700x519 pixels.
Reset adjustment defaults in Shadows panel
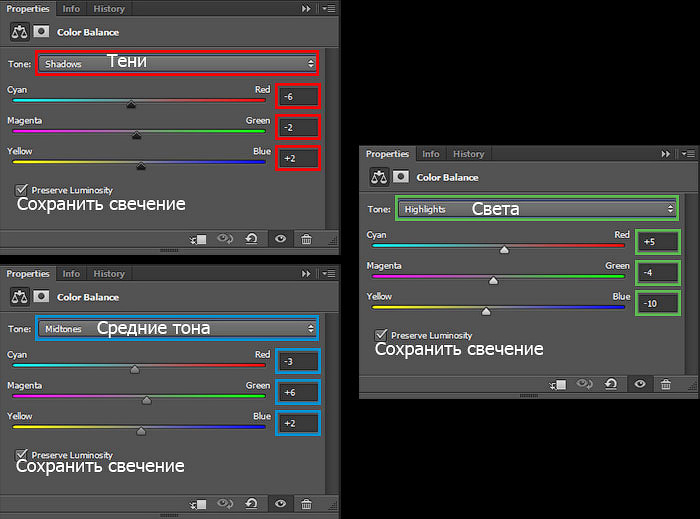tap(252, 239)
